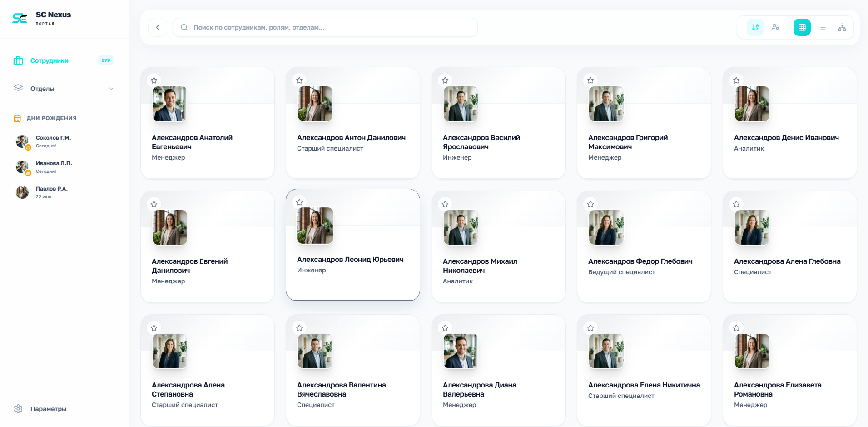Switch to grid card view

point(802,27)
